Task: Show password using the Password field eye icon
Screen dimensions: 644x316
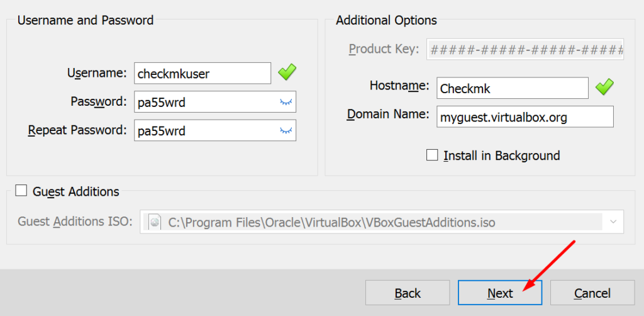Action: [286, 102]
